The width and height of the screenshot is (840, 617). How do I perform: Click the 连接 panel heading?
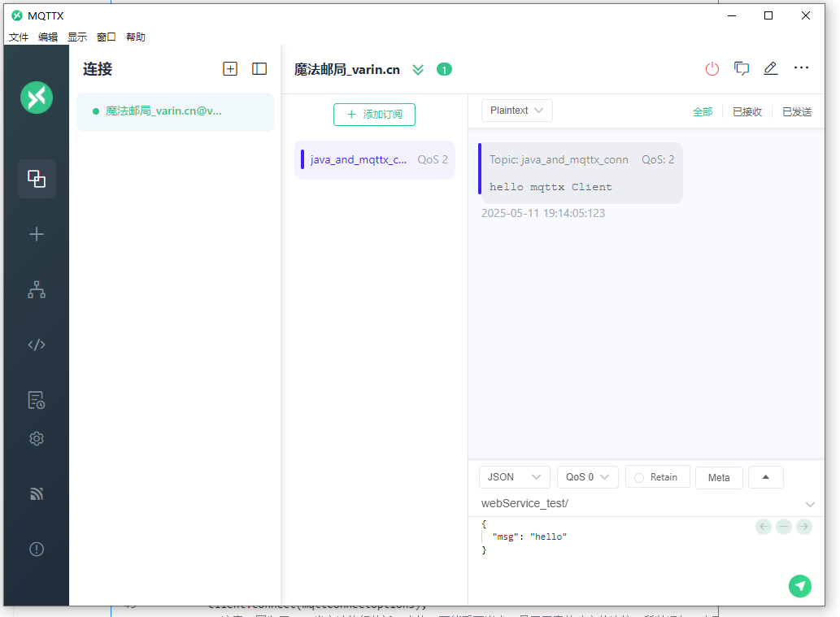coord(98,69)
